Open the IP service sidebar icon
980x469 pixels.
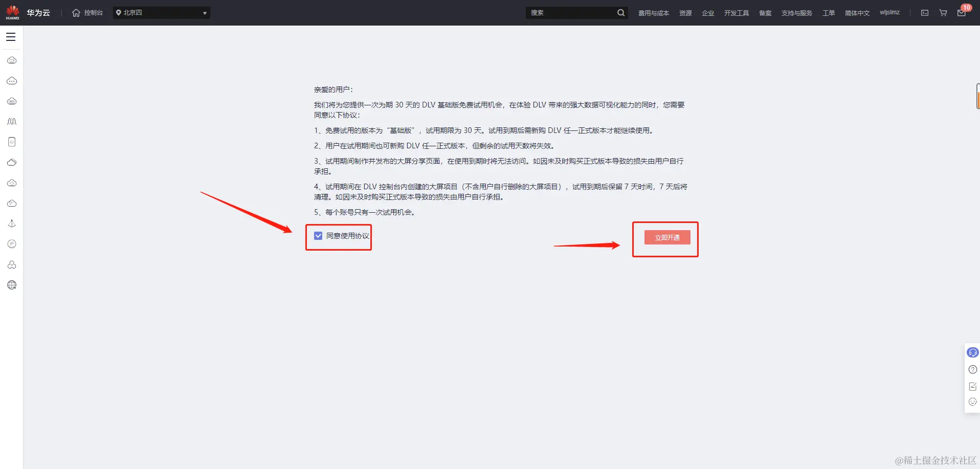[12, 244]
